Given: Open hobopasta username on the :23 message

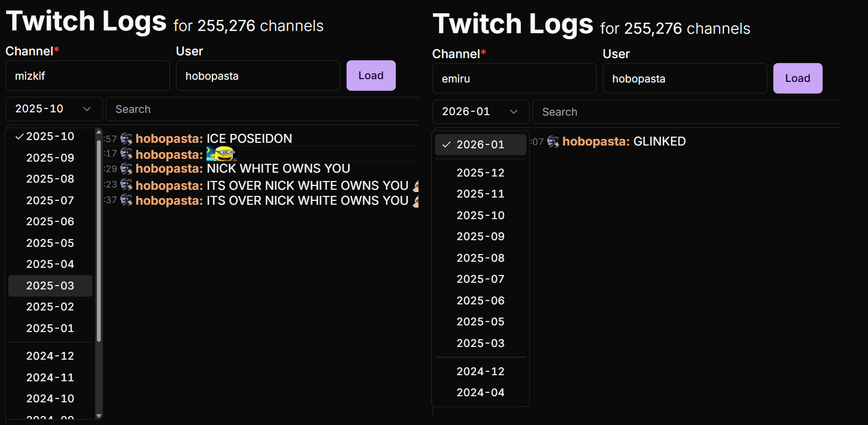Looking at the screenshot, I should pos(169,185).
